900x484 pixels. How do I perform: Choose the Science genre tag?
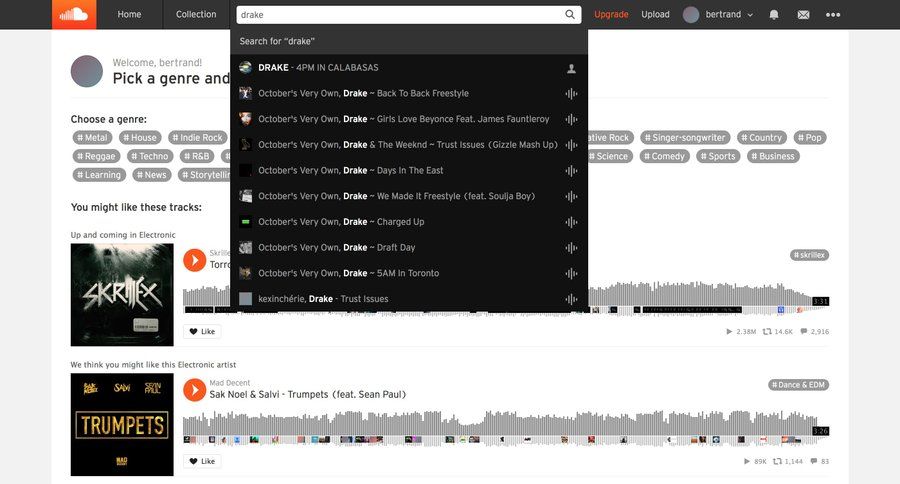[610, 156]
